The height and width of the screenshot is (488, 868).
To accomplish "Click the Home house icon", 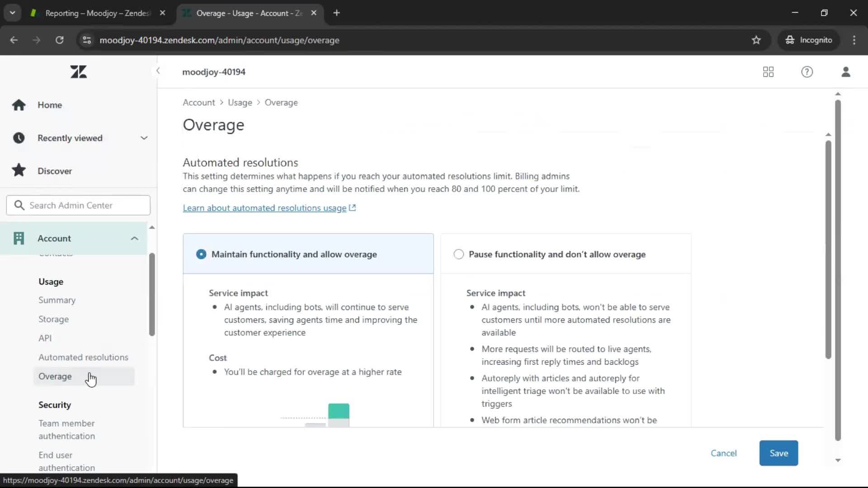I will pyautogui.click(x=19, y=105).
